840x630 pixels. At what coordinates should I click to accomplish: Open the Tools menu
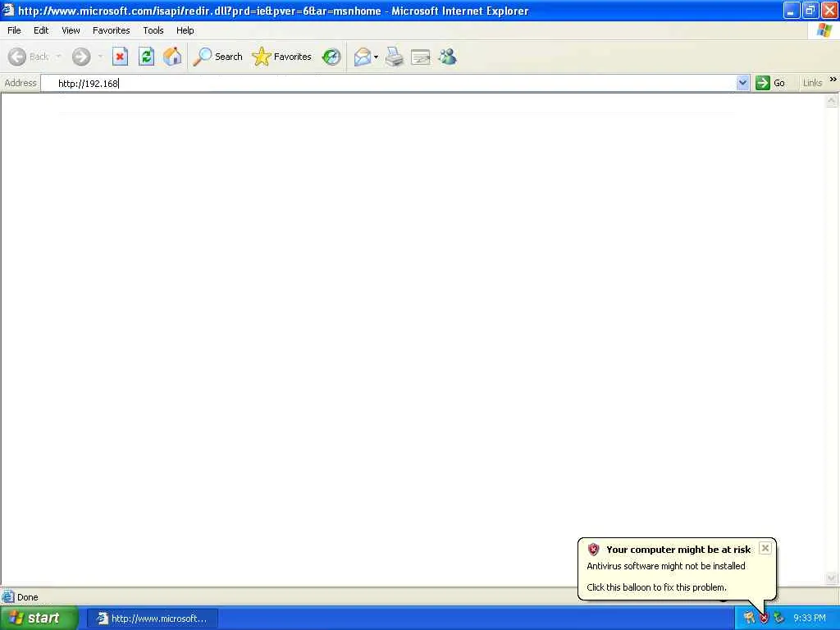tap(153, 30)
